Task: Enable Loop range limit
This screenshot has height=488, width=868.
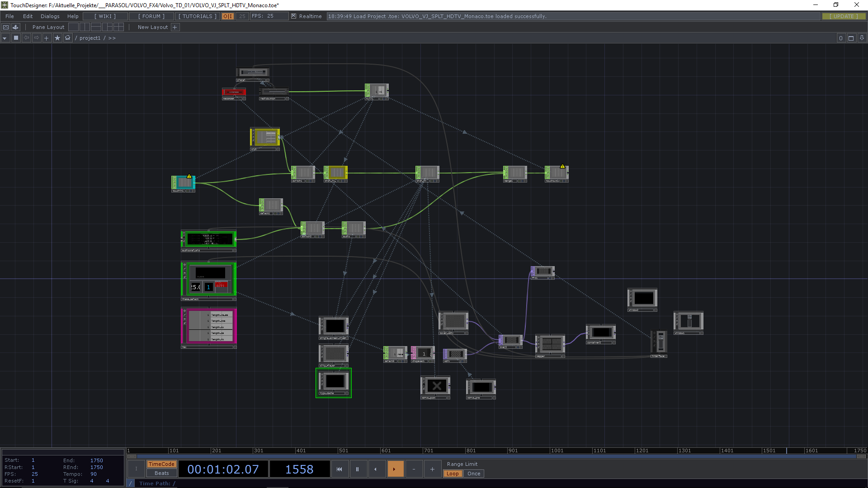Action: [452, 474]
